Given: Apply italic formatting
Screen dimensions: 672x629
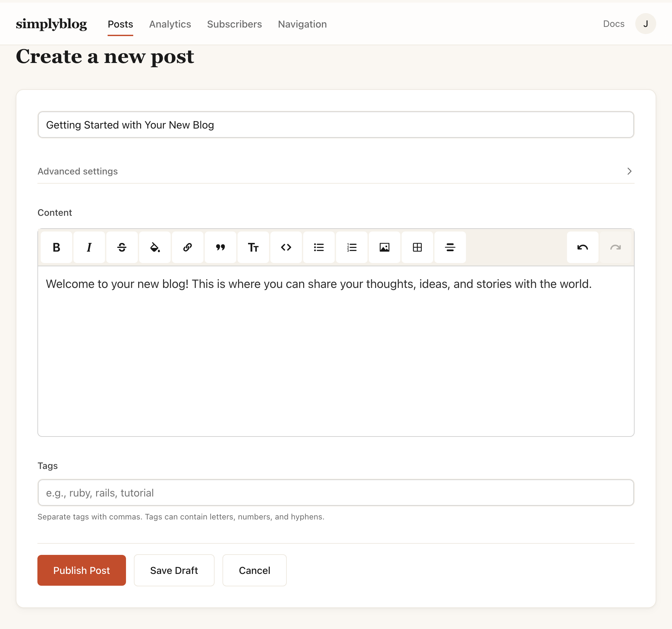Looking at the screenshot, I should coord(89,247).
